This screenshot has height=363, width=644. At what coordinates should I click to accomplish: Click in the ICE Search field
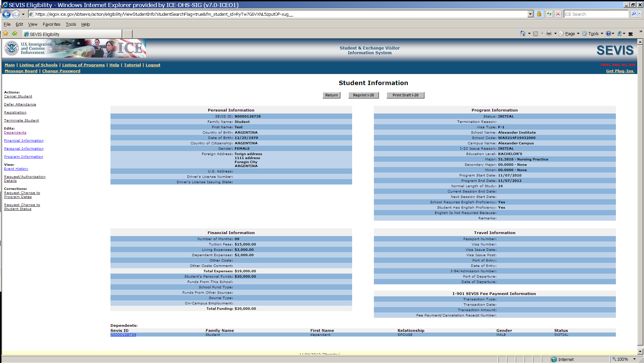[596, 14]
